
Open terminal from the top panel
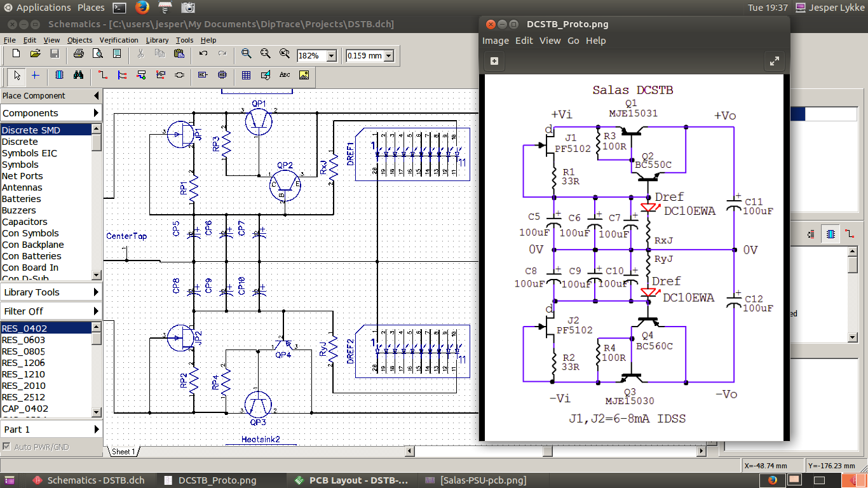click(119, 8)
